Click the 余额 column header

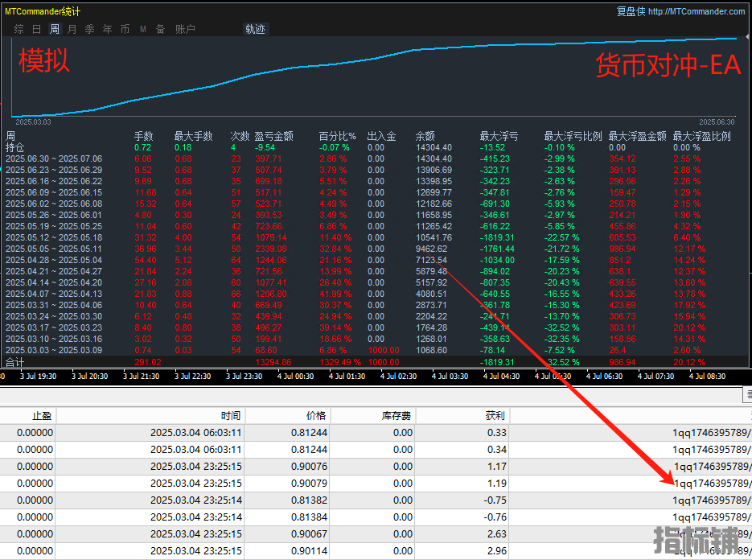(425, 136)
